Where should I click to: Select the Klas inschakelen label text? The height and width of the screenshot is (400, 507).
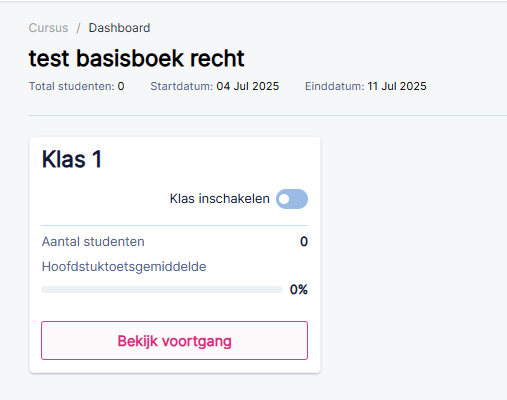pos(220,199)
